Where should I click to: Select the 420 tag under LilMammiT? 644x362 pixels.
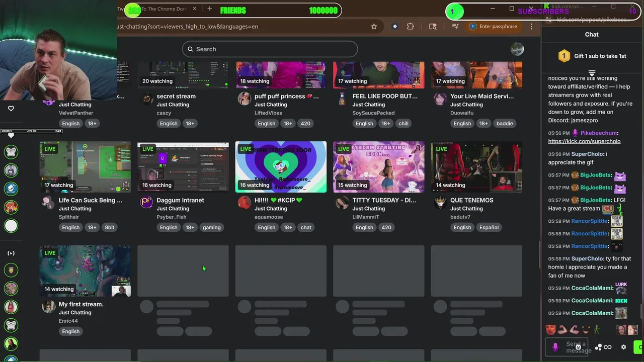(386, 227)
